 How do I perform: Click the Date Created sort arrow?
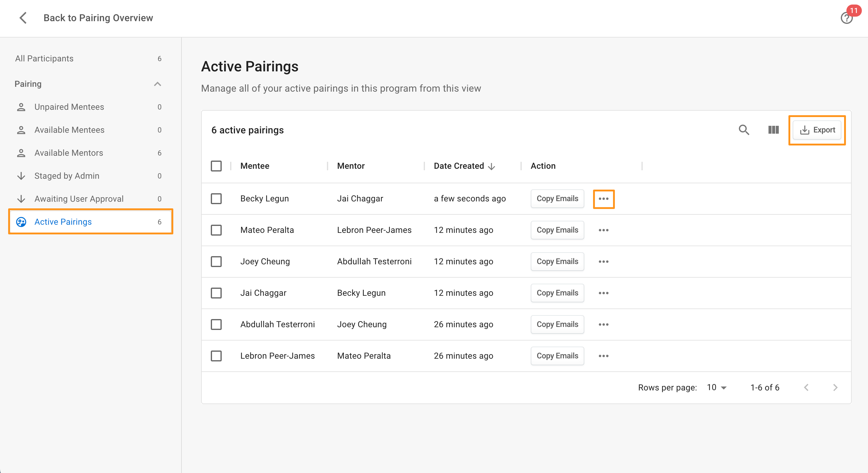pyautogui.click(x=492, y=166)
